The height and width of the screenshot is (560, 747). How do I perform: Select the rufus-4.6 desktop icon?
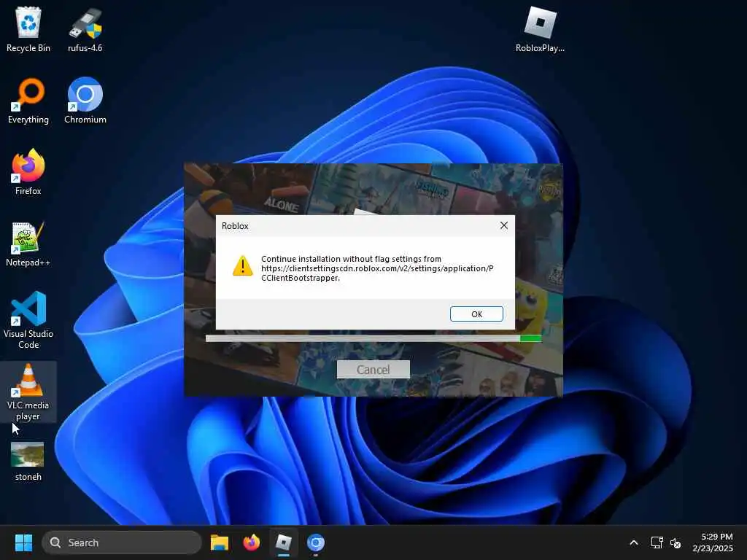click(x=85, y=29)
